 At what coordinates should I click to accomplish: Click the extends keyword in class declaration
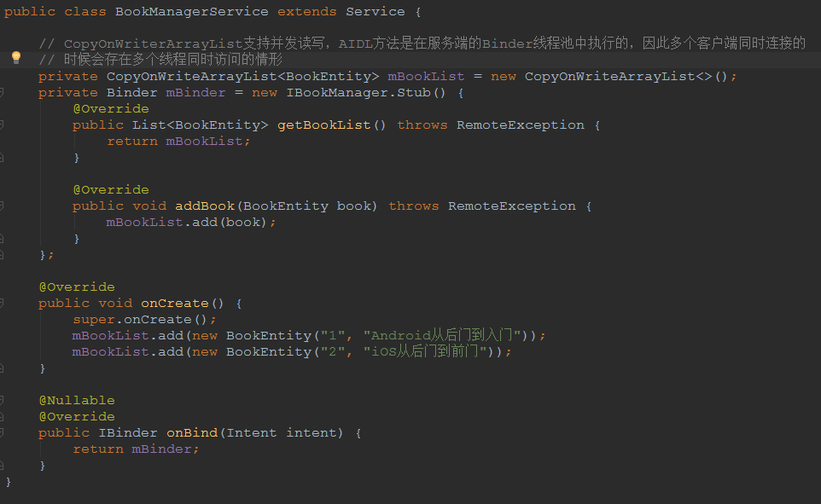[x=307, y=12]
